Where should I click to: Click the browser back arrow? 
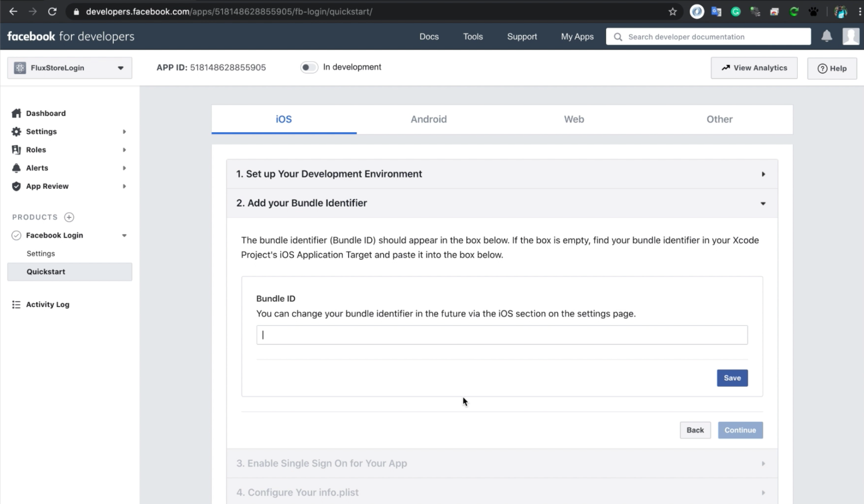coord(13,12)
